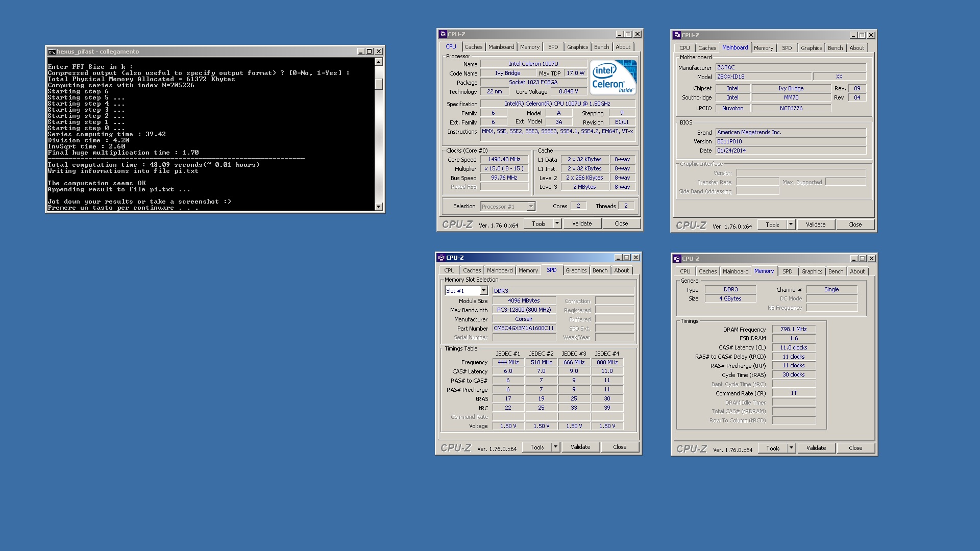This screenshot has width=980, height=551.
Task: Click Close button in the CPU window
Action: coord(621,223)
